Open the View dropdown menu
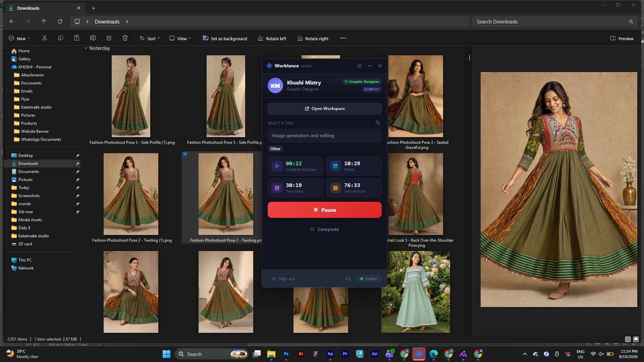Viewport: 644px width, 362px height. tap(180, 39)
